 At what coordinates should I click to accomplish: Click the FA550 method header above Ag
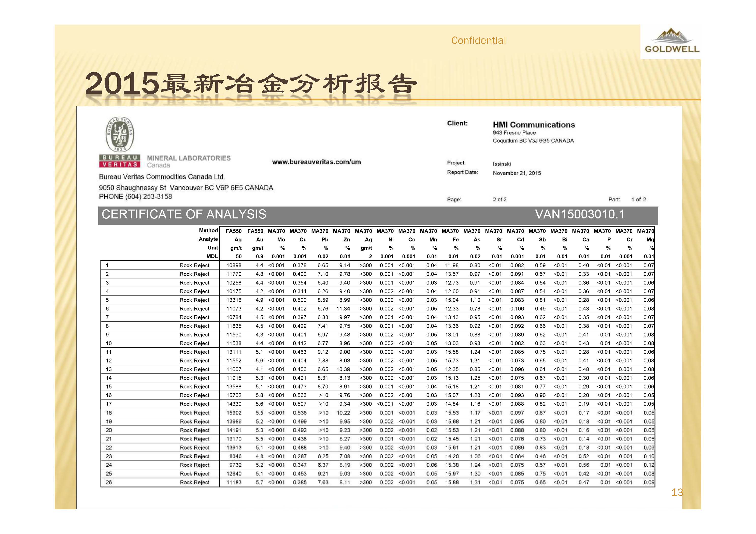pyautogui.click(x=233, y=231)
